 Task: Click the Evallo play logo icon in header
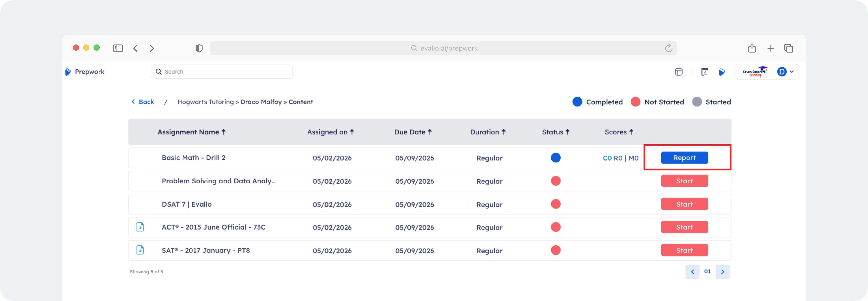[x=722, y=72]
